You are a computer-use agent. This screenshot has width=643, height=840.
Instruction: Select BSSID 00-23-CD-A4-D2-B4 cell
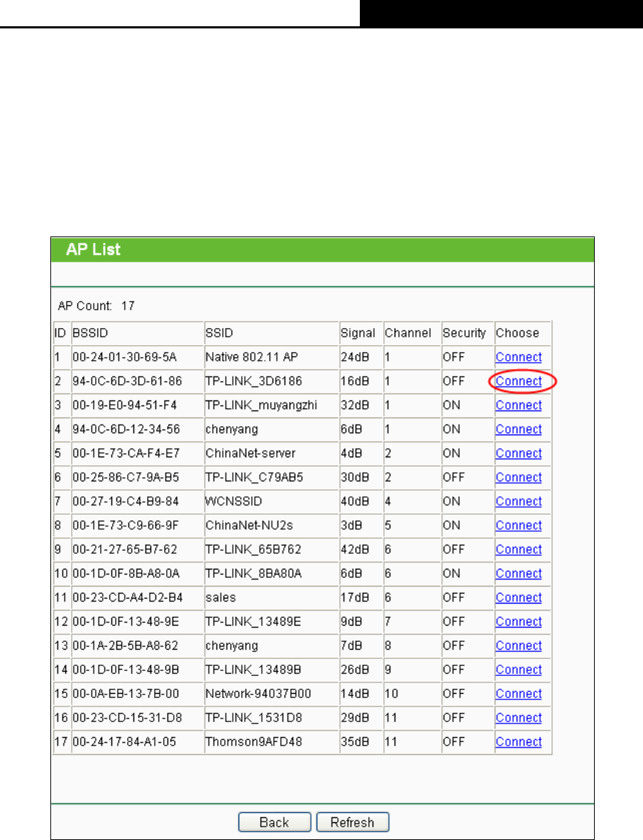pyautogui.click(x=138, y=599)
